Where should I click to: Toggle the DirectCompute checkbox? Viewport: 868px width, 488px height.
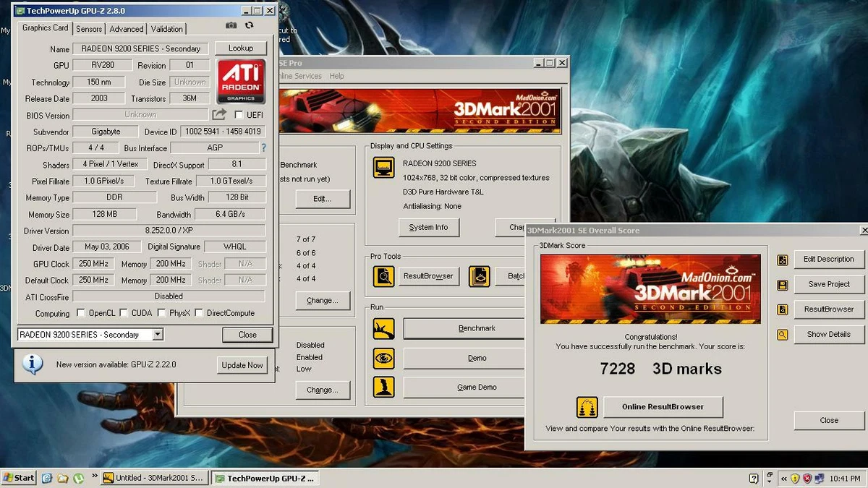199,313
